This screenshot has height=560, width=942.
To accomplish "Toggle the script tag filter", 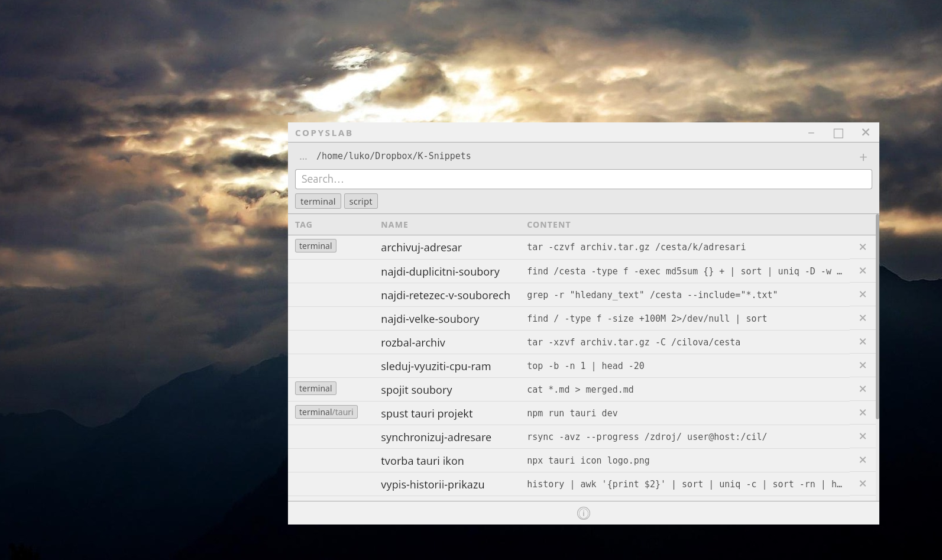I will point(360,202).
